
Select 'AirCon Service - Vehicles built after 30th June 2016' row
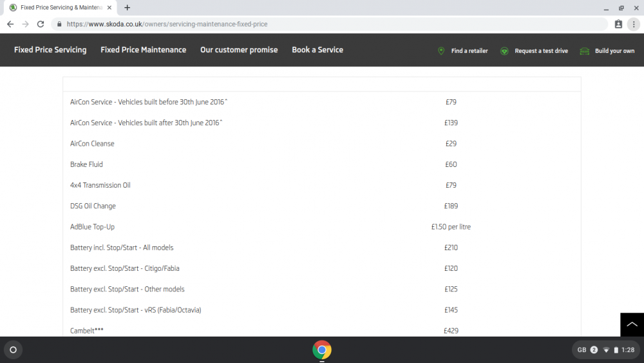(x=321, y=123)
